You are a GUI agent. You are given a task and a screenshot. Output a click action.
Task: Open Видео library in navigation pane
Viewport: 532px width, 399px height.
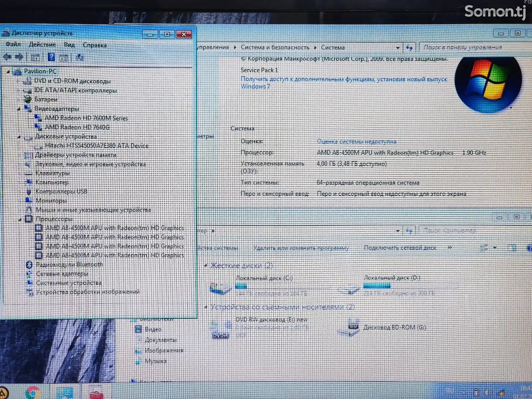[x=153, y=330]
